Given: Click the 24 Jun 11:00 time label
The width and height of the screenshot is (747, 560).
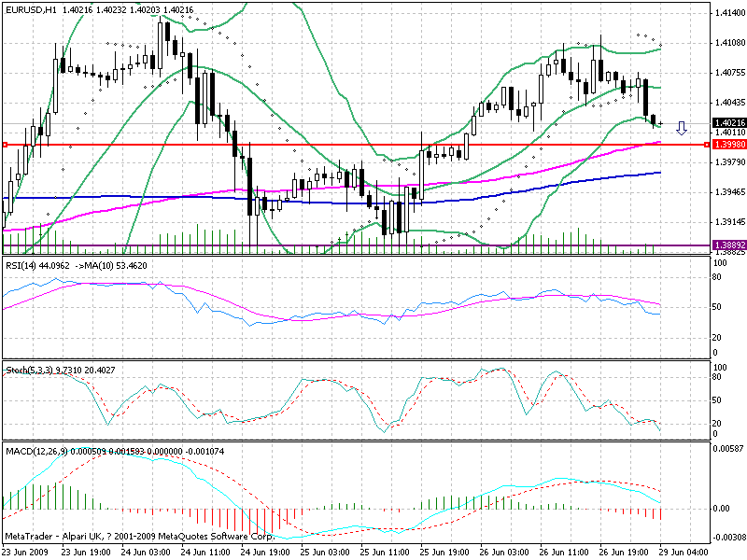Looking at the screenshot, I should [205, 553].
